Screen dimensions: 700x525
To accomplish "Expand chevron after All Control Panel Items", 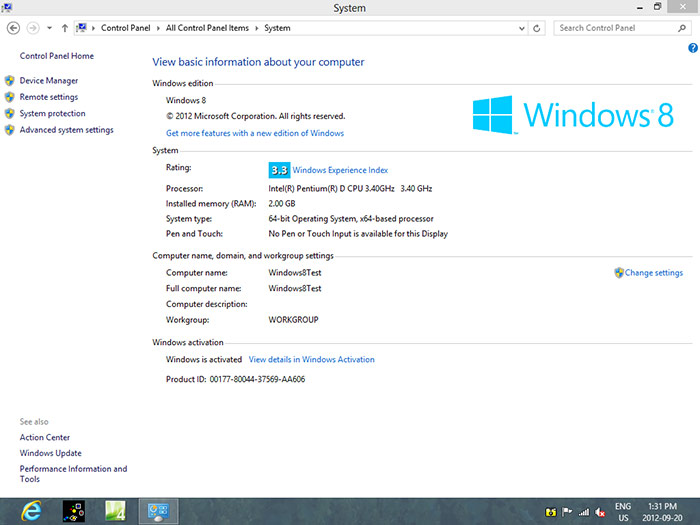I will tap(257, 28).
